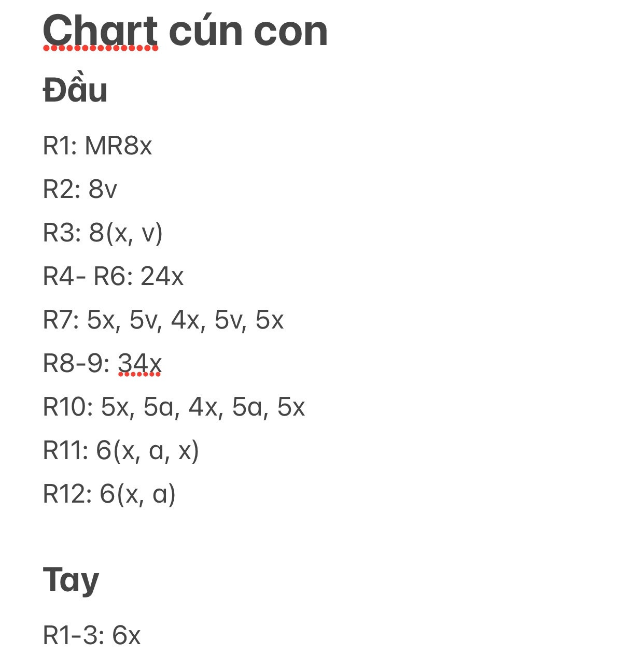Place cursor on "R11: 6(x, a, x)"

click(121, 450)
